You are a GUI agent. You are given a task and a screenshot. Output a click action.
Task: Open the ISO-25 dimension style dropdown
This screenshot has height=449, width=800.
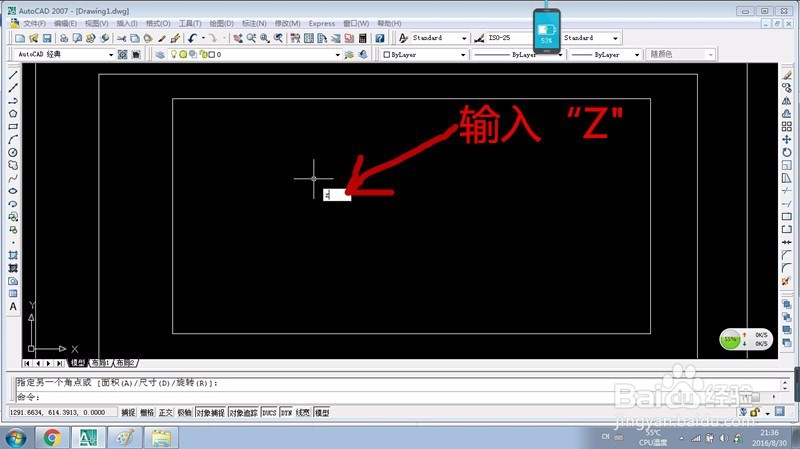click(x=508, y=38)
